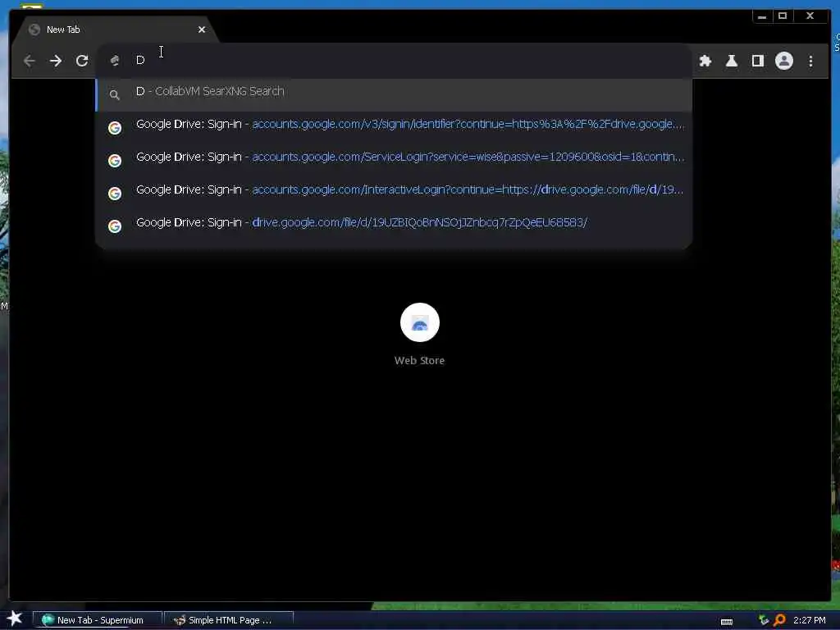Toggle the side panel icon

[x=757, y=61]
